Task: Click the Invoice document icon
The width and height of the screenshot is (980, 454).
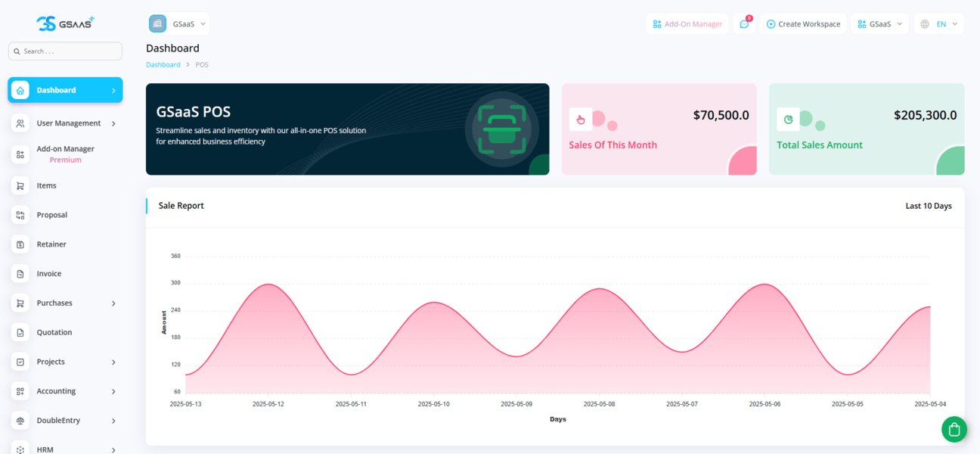Action: point(20,274)
